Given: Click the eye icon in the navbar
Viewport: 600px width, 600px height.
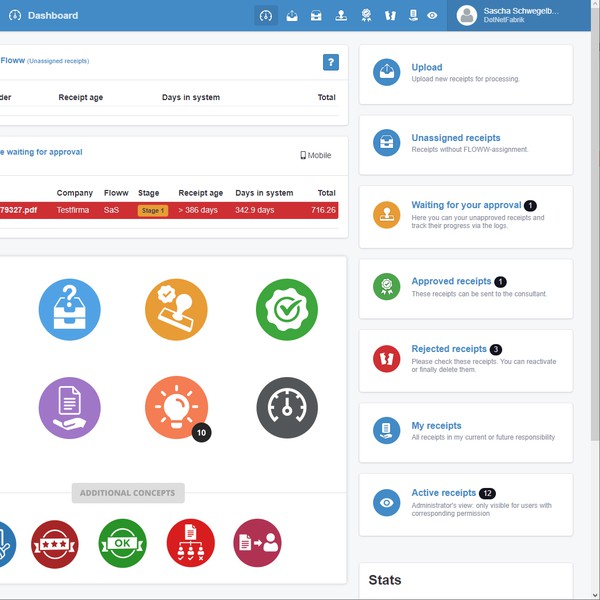Looking at the screenshot, I should (x=432, y=16).
